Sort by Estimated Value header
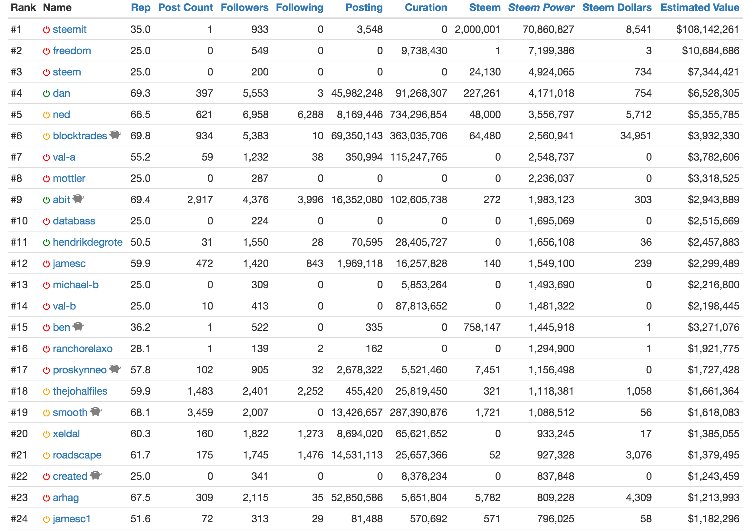The image size is (756, 532). tap(700, 7)
